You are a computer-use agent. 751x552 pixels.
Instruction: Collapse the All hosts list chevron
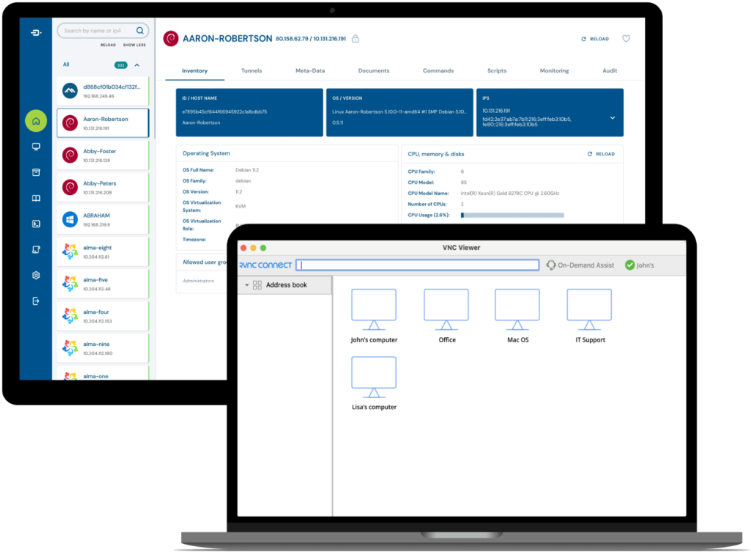tap(136, 65)
